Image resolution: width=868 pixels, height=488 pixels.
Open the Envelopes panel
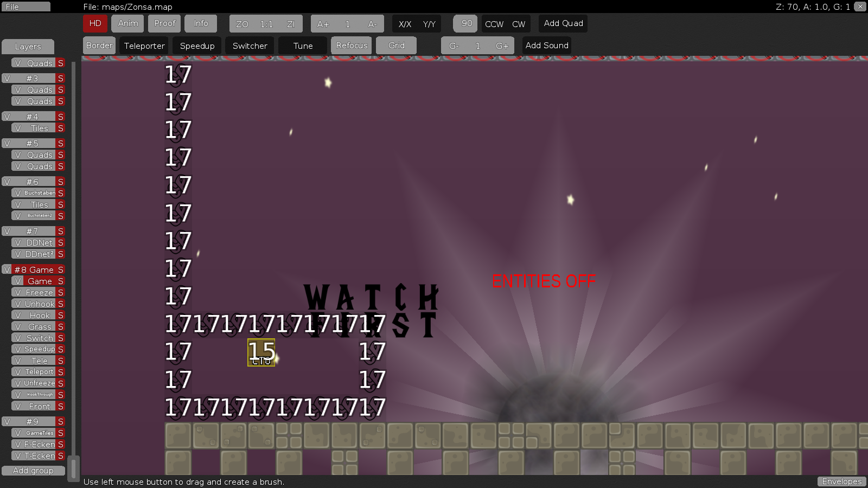point(841,481)
